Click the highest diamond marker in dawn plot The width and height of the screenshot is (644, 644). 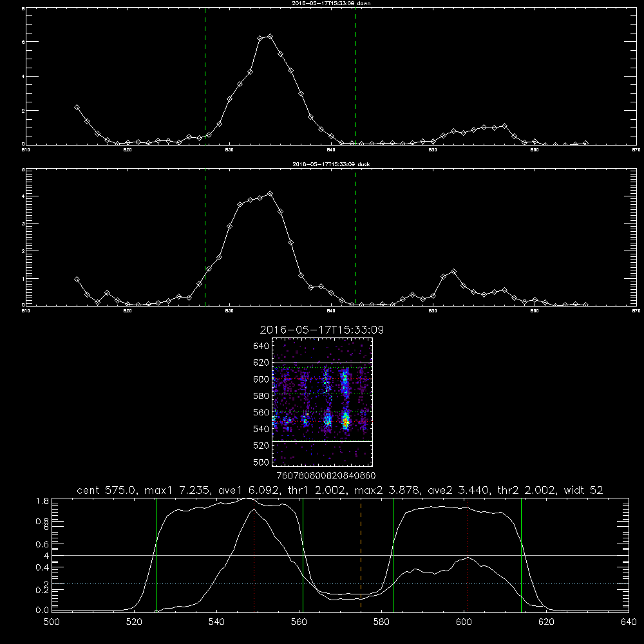point(270,37)
